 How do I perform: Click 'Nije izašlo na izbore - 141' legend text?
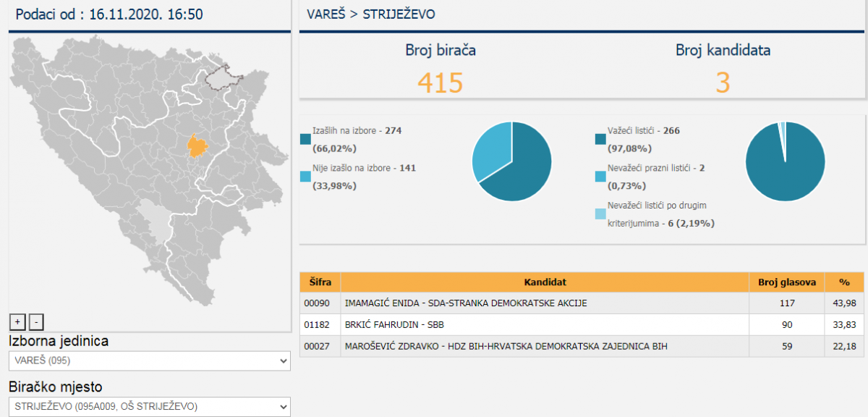tap(364, 168)
